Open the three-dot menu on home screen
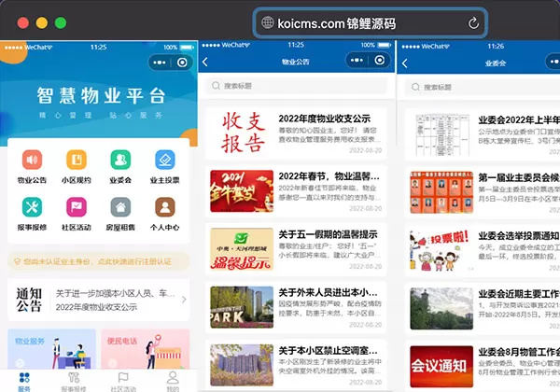 (x=160, y=63)
